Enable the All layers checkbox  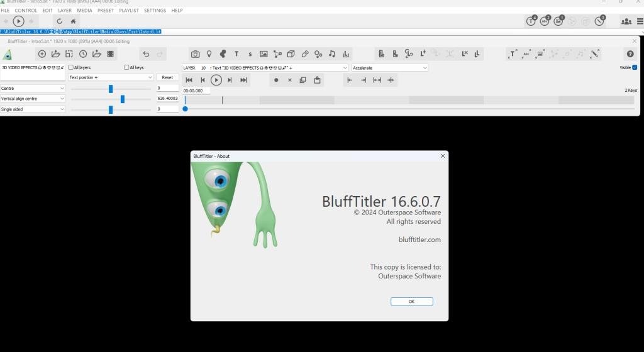[70, 67]
